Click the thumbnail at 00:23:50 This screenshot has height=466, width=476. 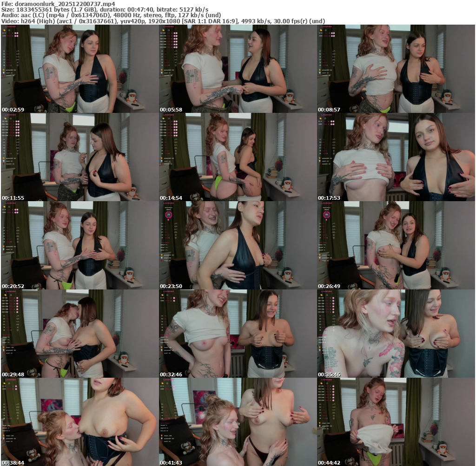click(238, 245)
